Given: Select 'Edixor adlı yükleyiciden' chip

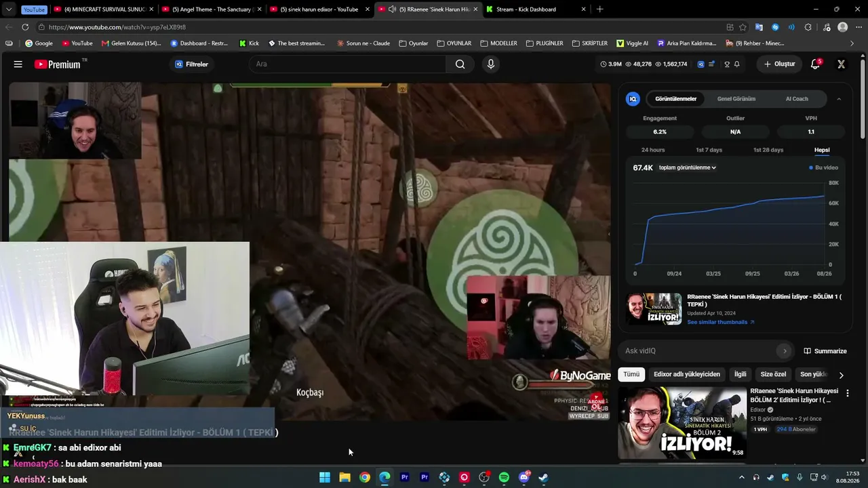Looking at the screenshot, I should pos(687,374).
